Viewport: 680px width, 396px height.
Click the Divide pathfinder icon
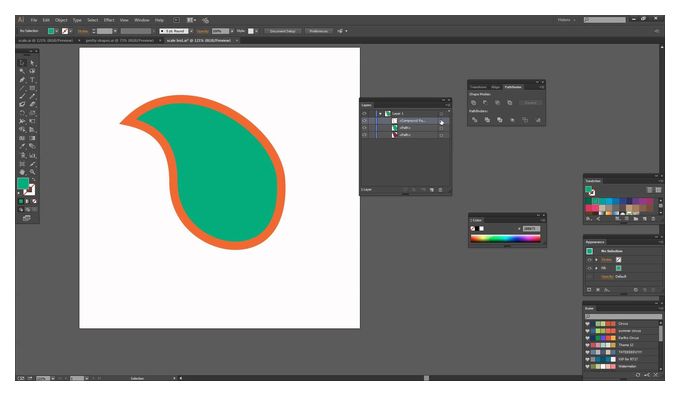474,120
